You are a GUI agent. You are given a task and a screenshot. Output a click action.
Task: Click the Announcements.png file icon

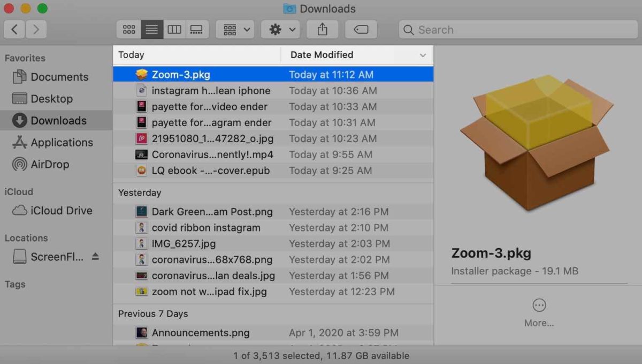pos(141,333)
